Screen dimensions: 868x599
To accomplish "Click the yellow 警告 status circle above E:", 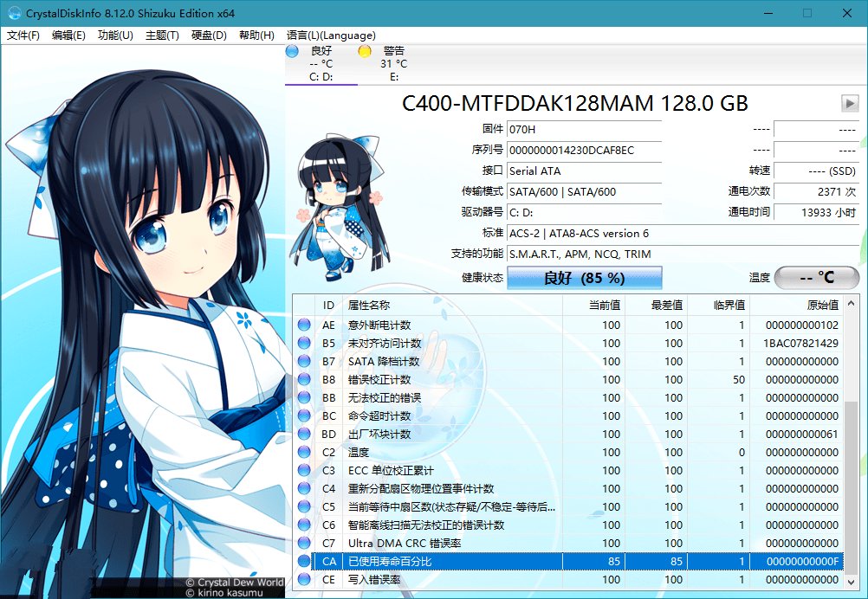I will [x=366, y=51].
